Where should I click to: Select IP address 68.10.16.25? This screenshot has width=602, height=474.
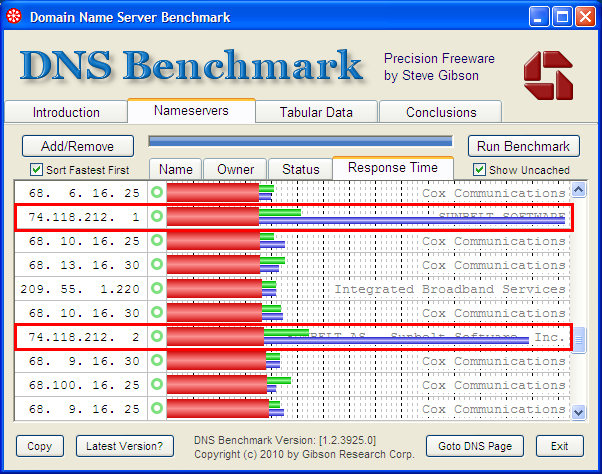84,241
